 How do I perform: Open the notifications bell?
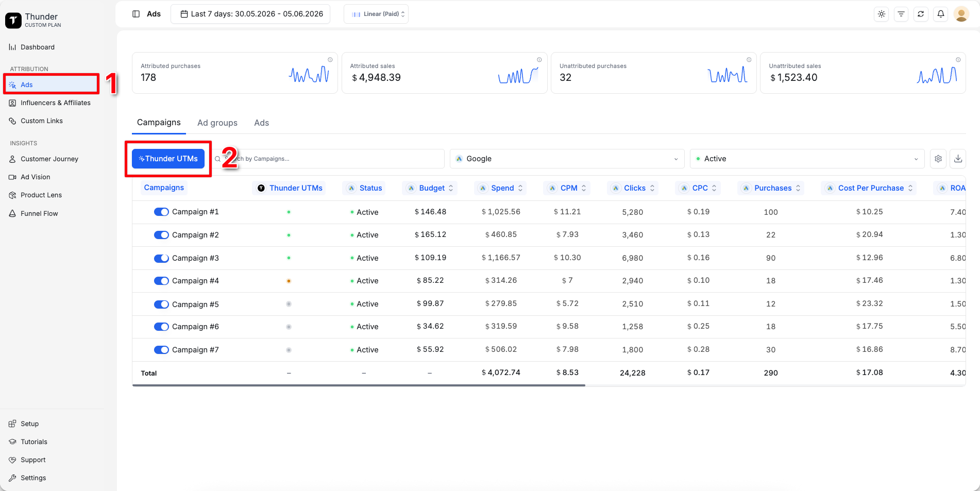click(x=941, y=14)
